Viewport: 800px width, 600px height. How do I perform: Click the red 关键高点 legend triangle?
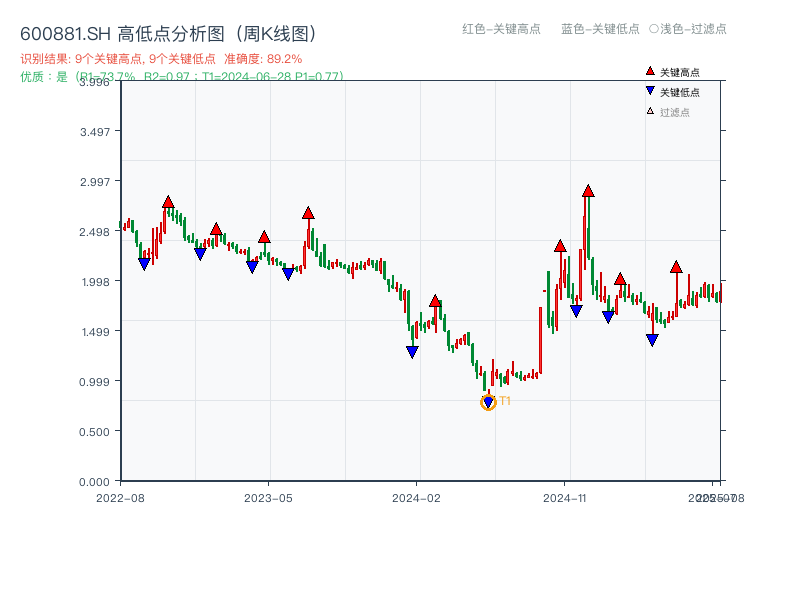coord(650,72)
